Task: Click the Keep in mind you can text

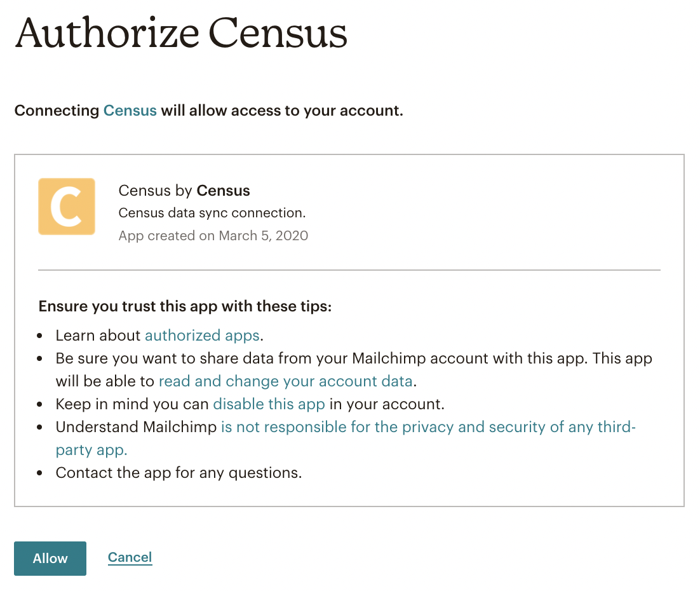Action: pos(133,404)
